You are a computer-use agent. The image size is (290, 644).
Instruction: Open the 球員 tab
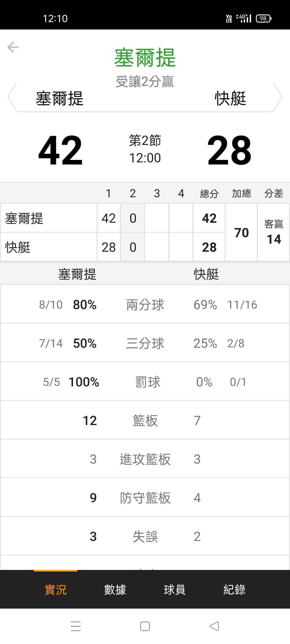pyautogui.click(x=175, y=590)
